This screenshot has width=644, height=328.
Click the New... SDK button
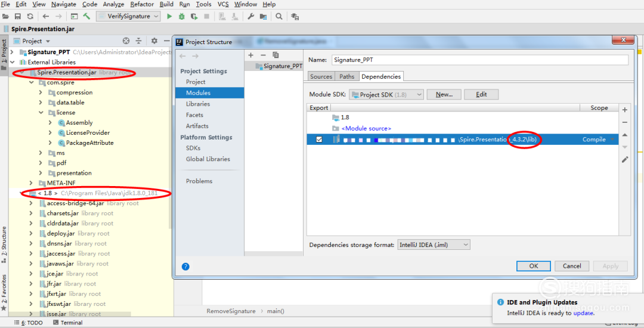pyautogui.click(x=444, y=94)
